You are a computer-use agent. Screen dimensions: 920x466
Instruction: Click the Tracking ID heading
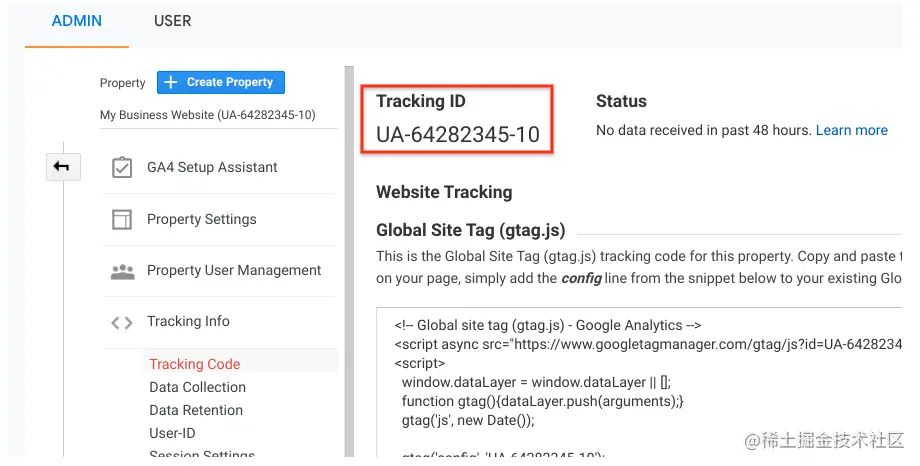pyautogui.click(x=421, y=102)
